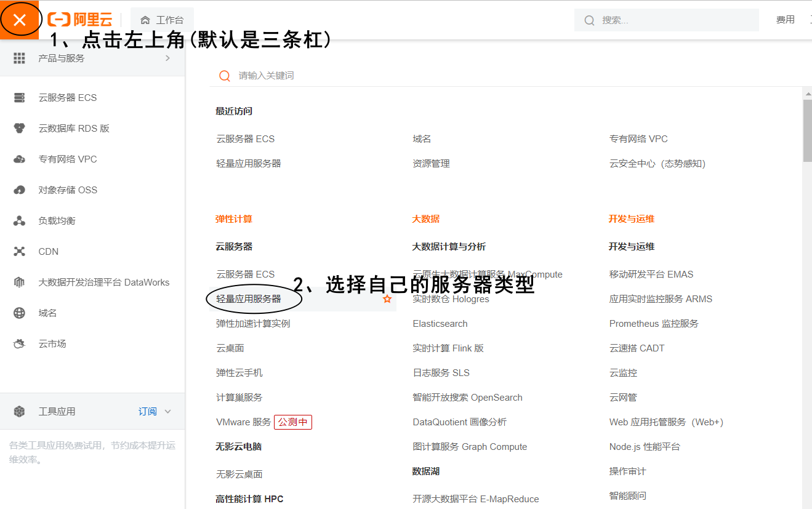
Task: Open the 费用 menu in top bar
Action: coord(785,20)
